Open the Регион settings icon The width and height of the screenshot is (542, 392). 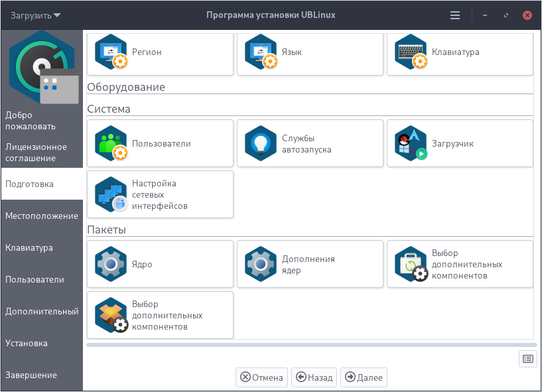coord(111,52)
